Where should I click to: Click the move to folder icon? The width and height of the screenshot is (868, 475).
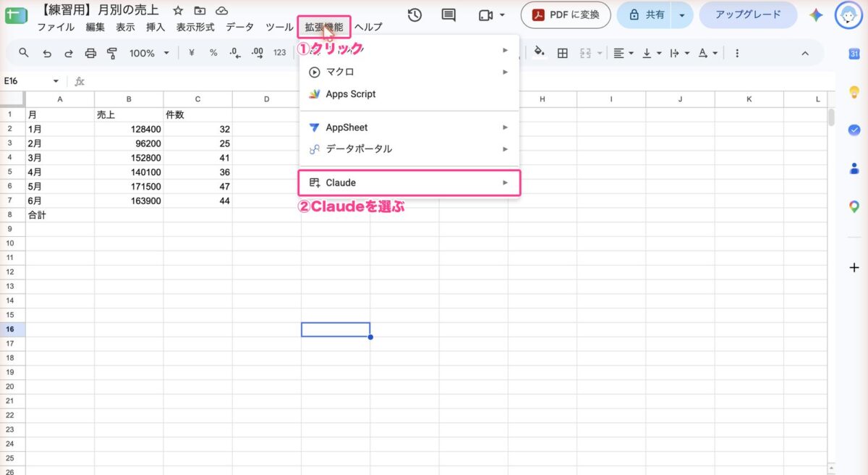[x=200, y=11]
